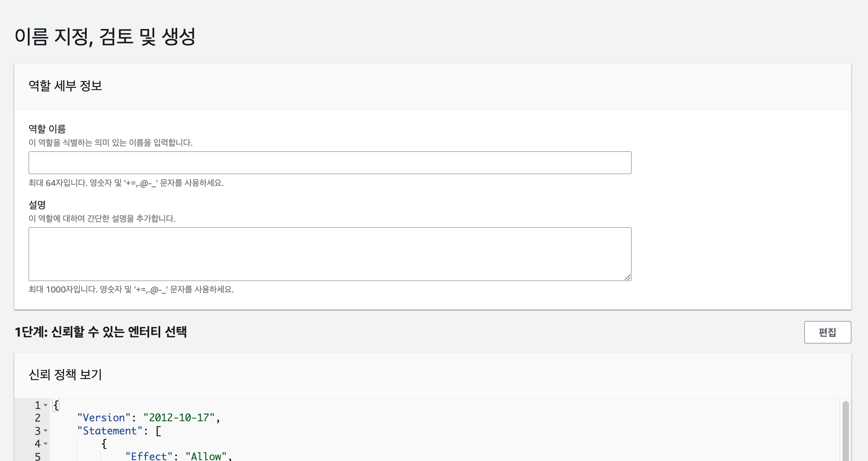Image resolution: width=868 pixels, height=461 pixels.
Task: Click line number 2 in the editor gutter
Action: [x=38, y=418]
